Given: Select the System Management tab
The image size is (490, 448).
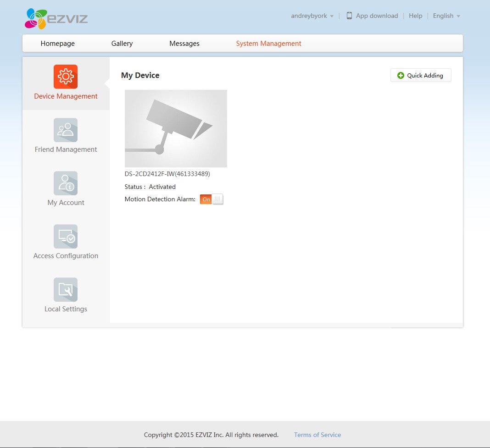Looking at the screenshot, I should pos(268,44).
